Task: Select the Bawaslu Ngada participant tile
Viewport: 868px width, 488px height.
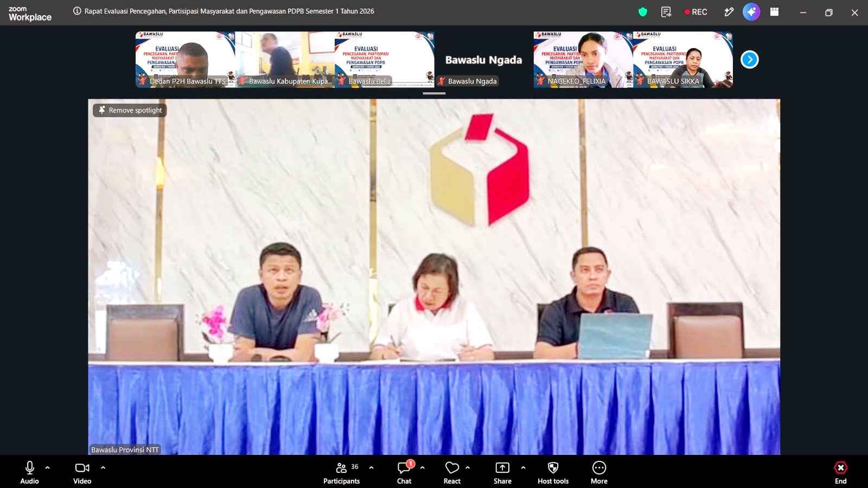Action: coord(484,59)
